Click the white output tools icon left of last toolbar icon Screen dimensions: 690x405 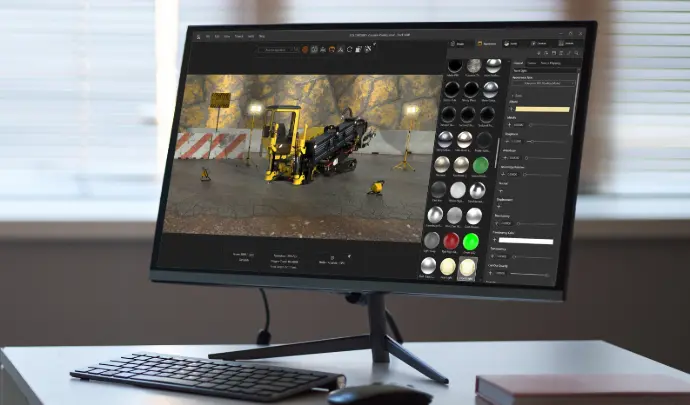(359, 49)
